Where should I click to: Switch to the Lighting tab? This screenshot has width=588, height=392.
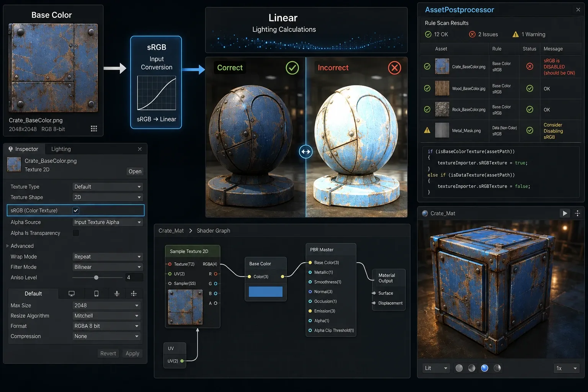61,149
